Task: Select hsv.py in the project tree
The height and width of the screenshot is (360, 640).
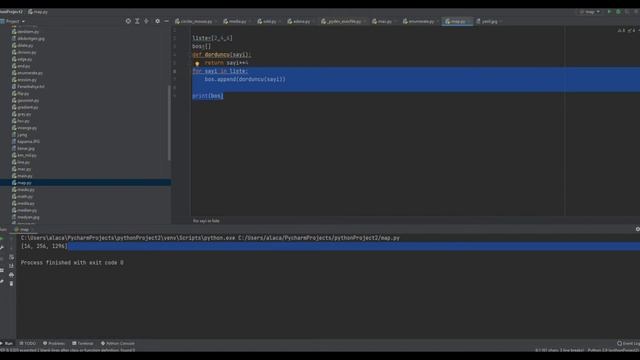Action: [21, 121]
